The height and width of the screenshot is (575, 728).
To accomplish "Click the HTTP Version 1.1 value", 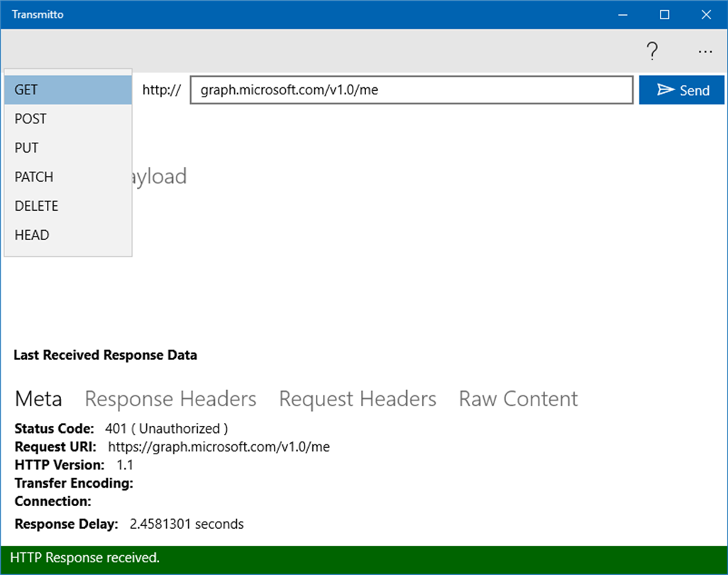I will 125,465.
